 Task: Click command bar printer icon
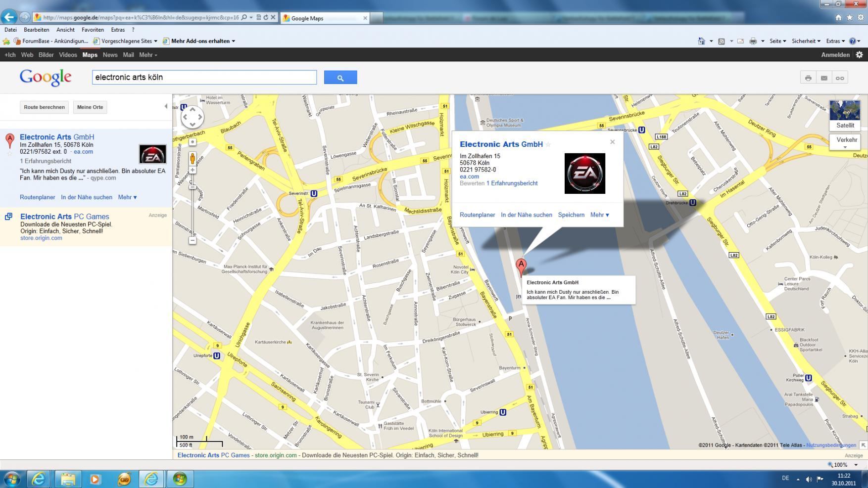click(753, 41)
